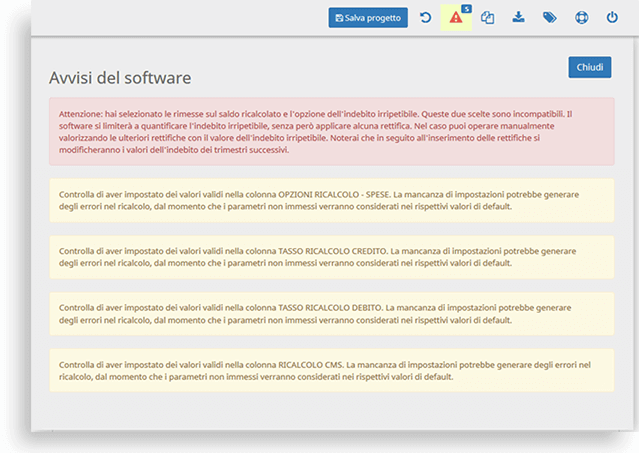
Task: Click the duplicate documents icon
Action: click(x=487, y=18)
